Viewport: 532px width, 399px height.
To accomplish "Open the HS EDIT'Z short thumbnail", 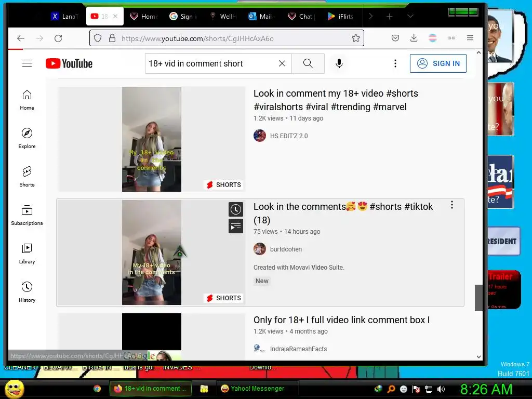I will 152,139.
